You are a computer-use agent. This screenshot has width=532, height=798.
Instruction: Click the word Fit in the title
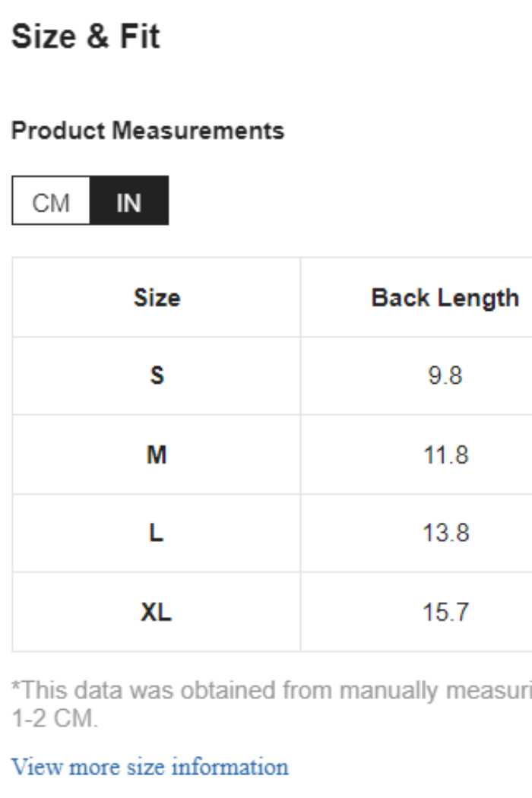(x=139, y=36)
